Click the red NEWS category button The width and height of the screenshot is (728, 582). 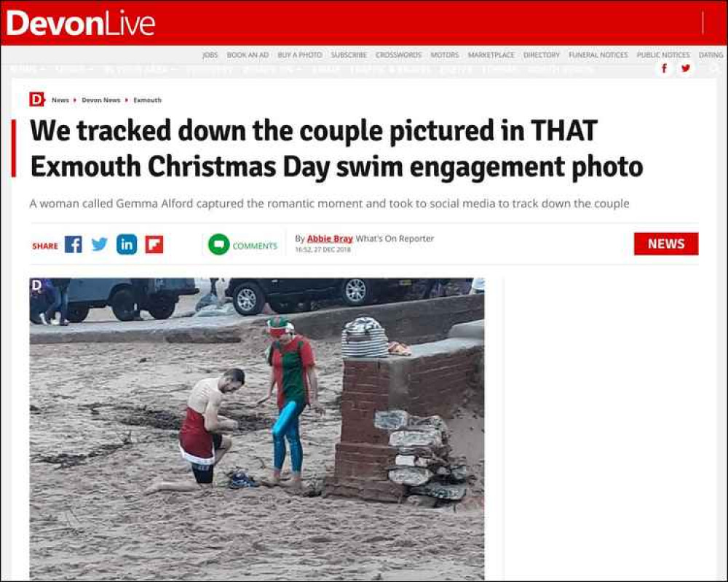666,244
